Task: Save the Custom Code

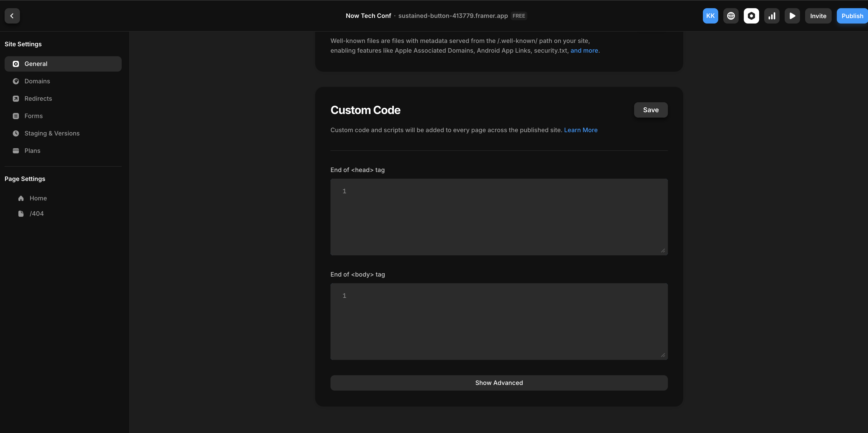Action: click(651, 110)
